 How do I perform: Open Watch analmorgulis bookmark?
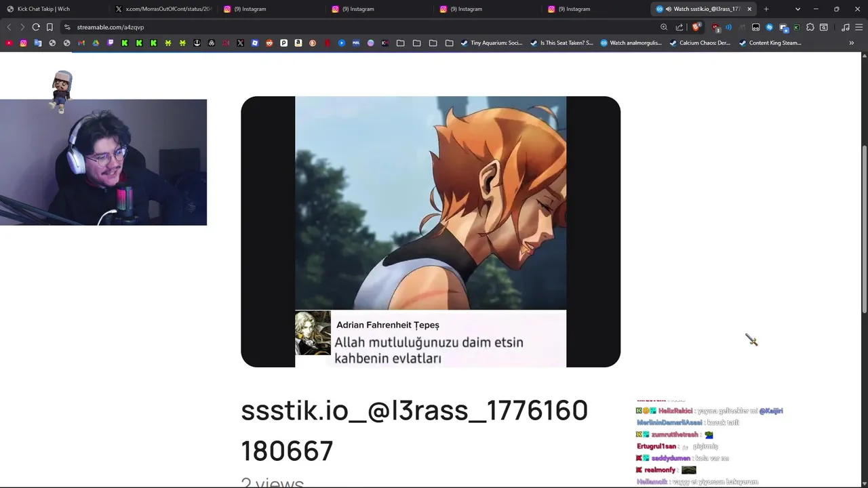(631, 43)
